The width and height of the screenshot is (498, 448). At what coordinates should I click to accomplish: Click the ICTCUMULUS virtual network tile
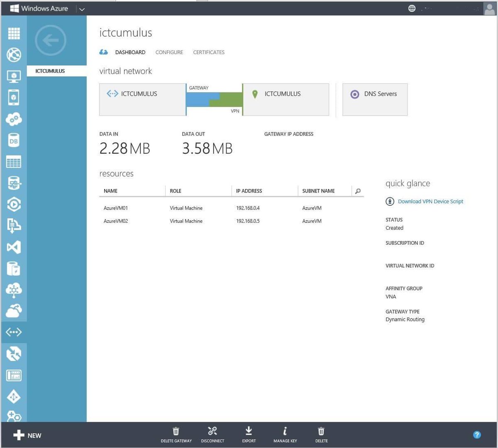coord(142,100)
